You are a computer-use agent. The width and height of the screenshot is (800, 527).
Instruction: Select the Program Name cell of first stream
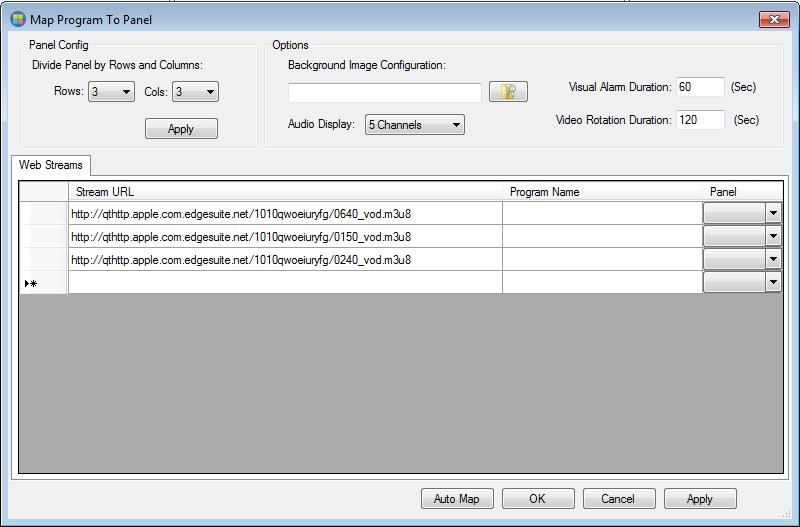pyautogui.click(x=602, y=213)
